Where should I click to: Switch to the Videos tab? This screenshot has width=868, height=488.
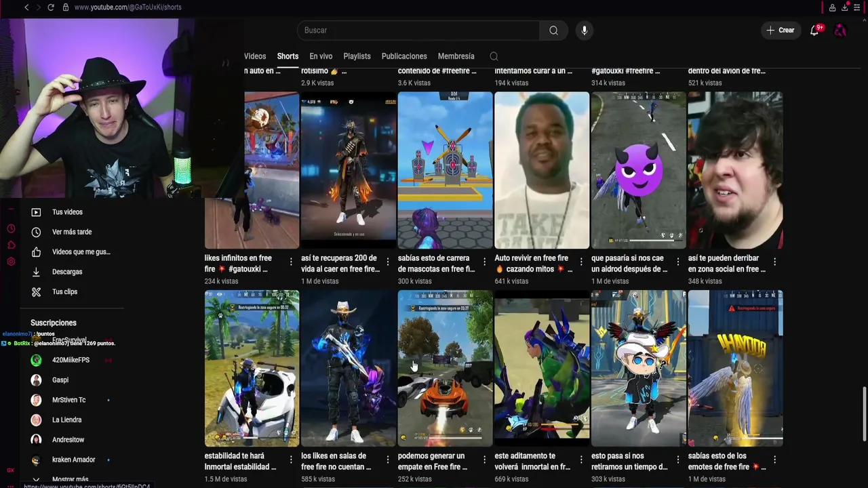(255, 56)
